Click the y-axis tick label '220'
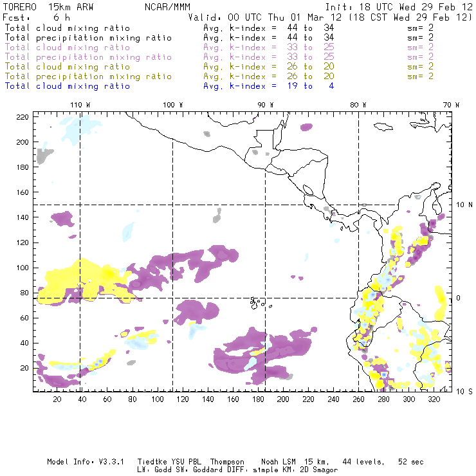Screen dimensions: 476x476 [23, 117]
